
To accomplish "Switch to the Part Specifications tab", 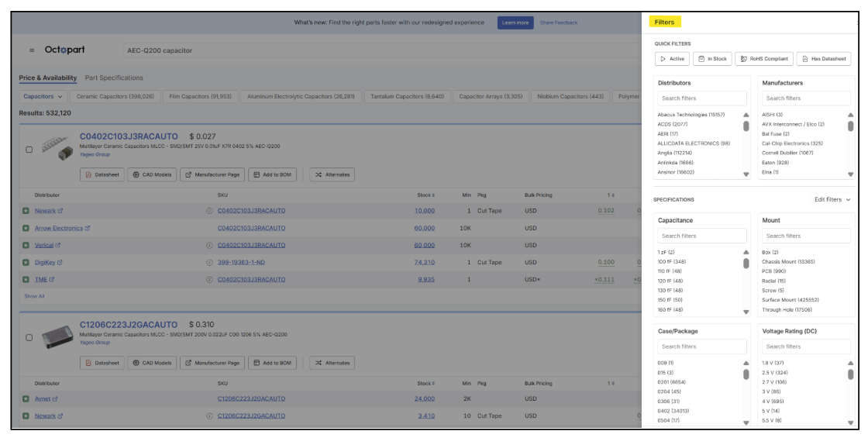I will (113, 78).
